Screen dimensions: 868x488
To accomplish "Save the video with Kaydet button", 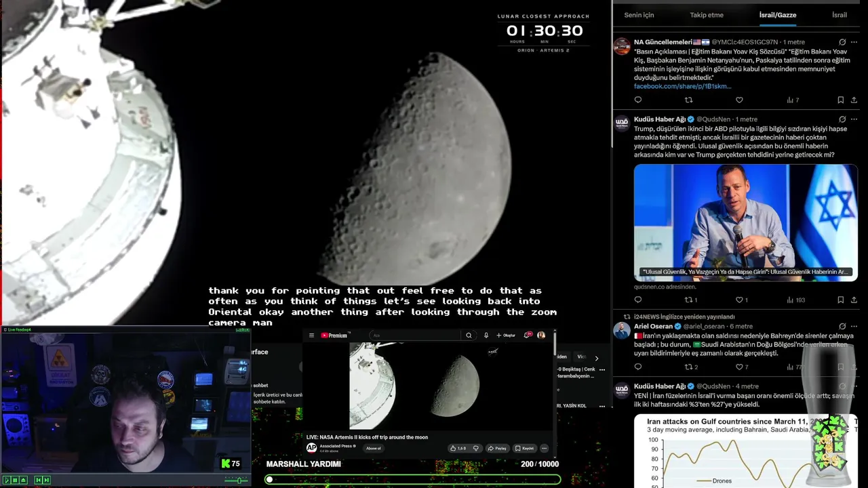I will (x=524, y=448).
